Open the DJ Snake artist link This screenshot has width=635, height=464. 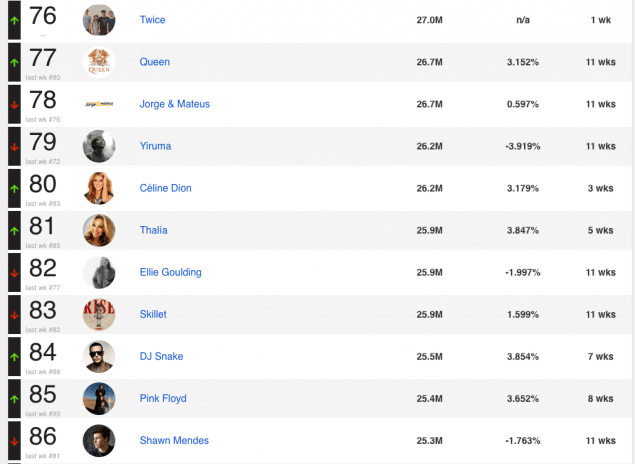161,356
